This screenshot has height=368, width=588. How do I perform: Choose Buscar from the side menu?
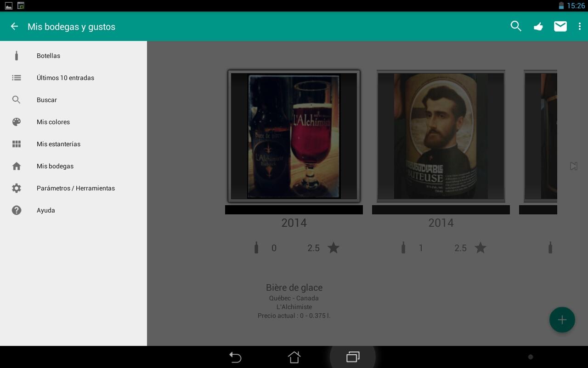[x=73, y=100]
